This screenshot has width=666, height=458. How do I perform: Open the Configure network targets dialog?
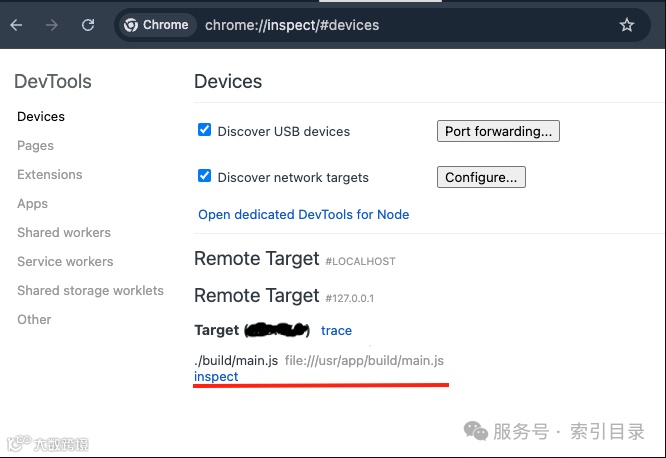pos(481,177)
